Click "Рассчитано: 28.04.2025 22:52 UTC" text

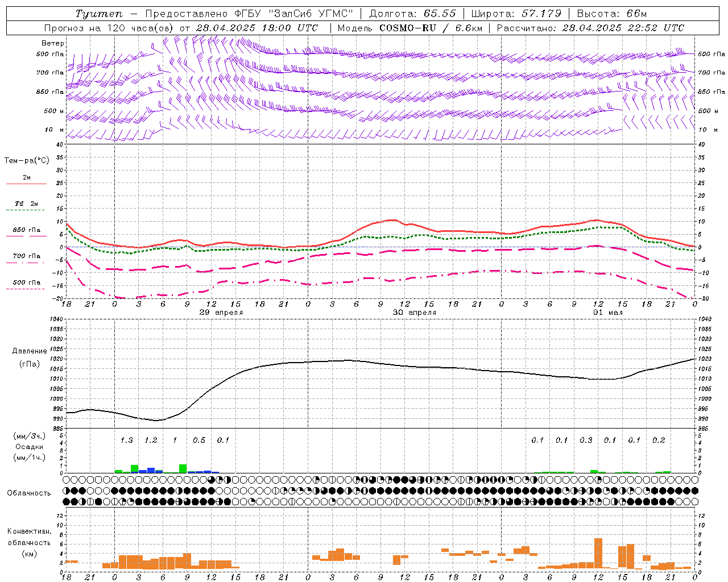click(x=590, y=28)
